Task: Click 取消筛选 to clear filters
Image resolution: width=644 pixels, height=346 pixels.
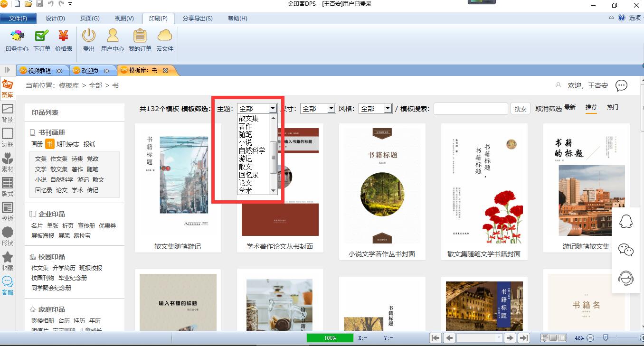Action: pyautogui.click(x=549, y=108)
